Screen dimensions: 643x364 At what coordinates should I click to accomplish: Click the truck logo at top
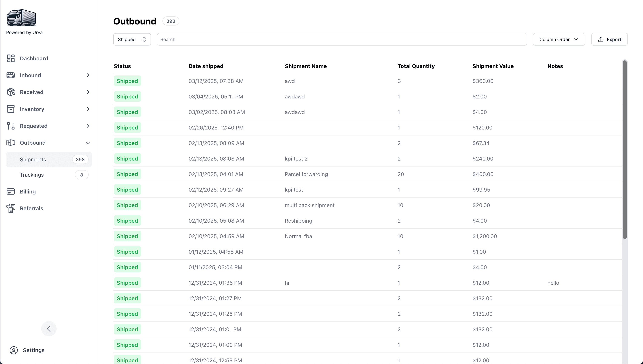(x=21, y=18)
